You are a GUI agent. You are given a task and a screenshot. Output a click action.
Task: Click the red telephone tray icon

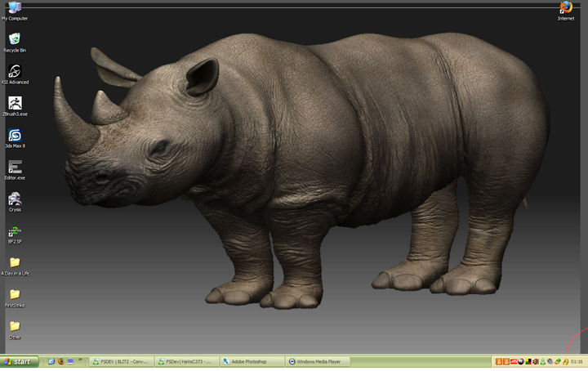click(x=514, y=362)
